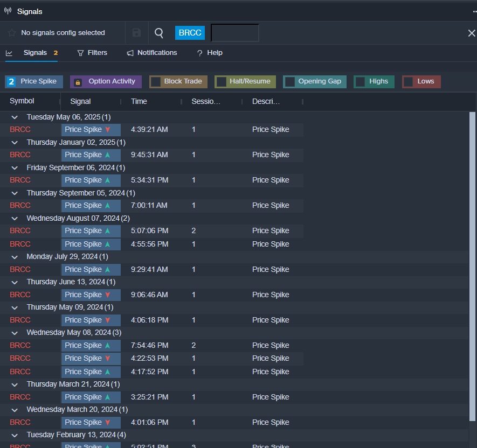Close the symbol search with X icon
The image size is (477, 448).
[471, 33]
